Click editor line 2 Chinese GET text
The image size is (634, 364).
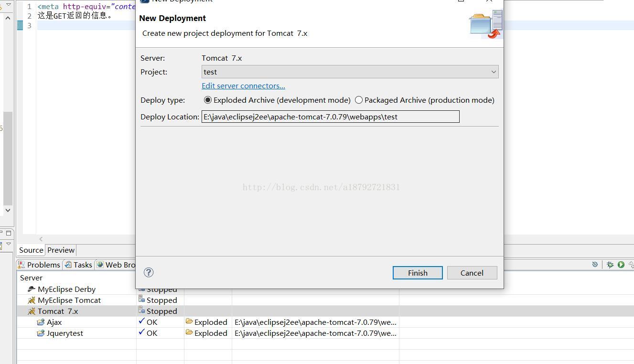(75, 16)
